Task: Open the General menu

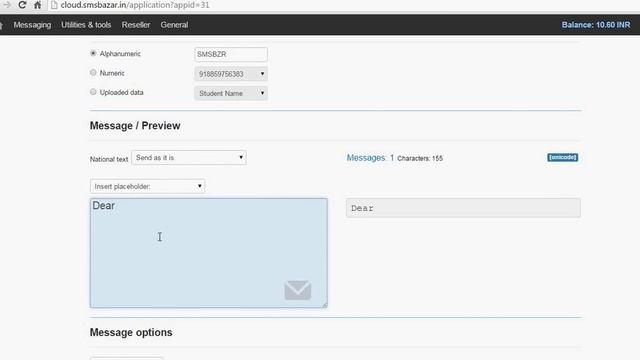Action: 174,25
